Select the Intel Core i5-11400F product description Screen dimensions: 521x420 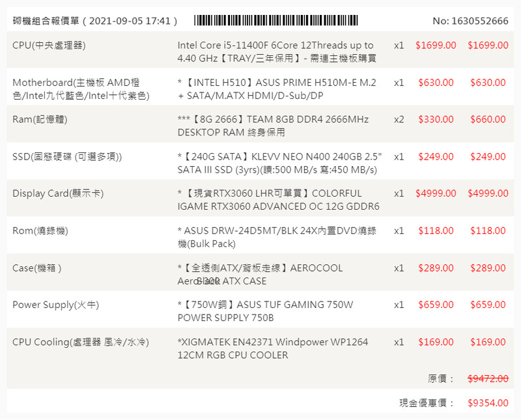[277, 51]
